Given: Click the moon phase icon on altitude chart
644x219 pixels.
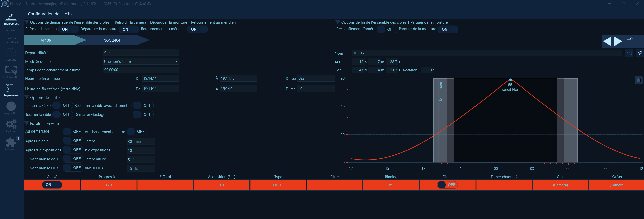Looking at the screenshot, I should pos(639,80).
